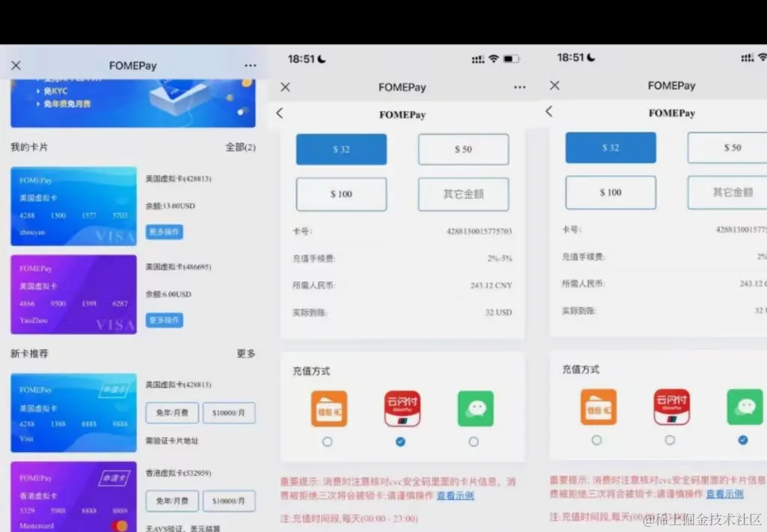Select $ 32 amount in middle screen
Viewport: 767px width, 532px height.
341,149
